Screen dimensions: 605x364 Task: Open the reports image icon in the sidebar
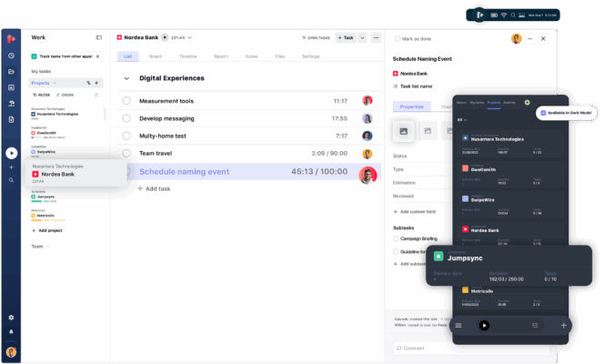[x=11, y=87]
